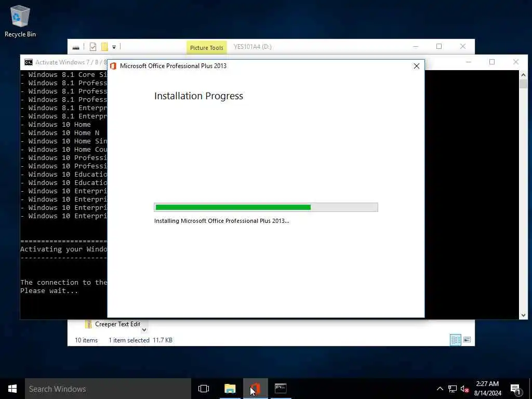Click 'Installing Microsoft Office Professional Plus 2013...' text
Viewport: 532px width, 399px height.
click(221, 221)
